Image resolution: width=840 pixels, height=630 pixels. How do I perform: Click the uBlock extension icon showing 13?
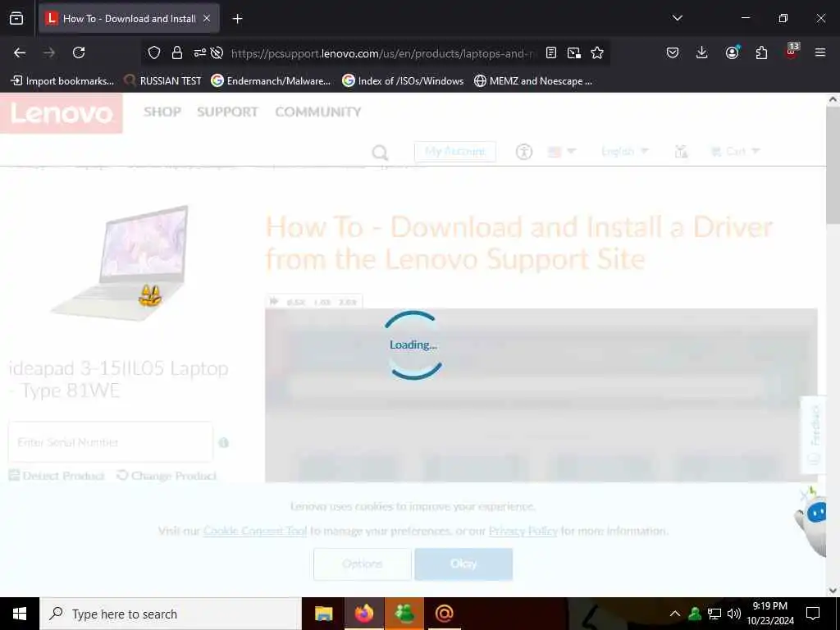click(x=792, y=52)
